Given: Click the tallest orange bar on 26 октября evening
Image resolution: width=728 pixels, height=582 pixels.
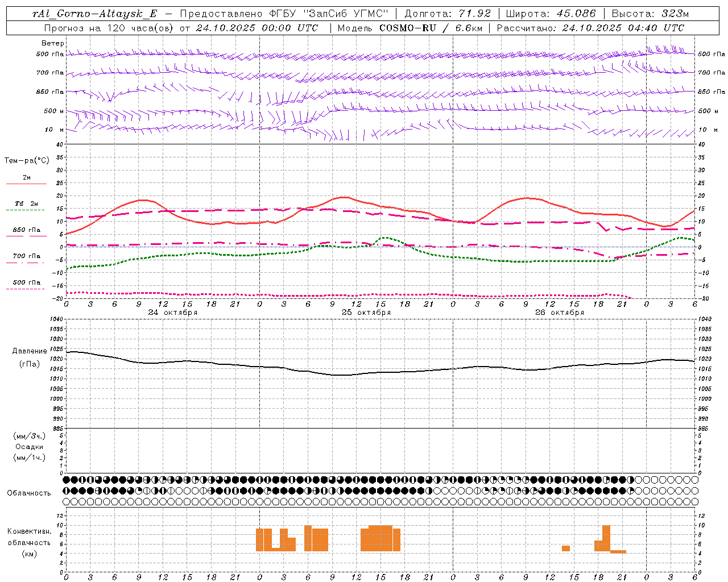Looking at the screenshot, I should 606,538.
